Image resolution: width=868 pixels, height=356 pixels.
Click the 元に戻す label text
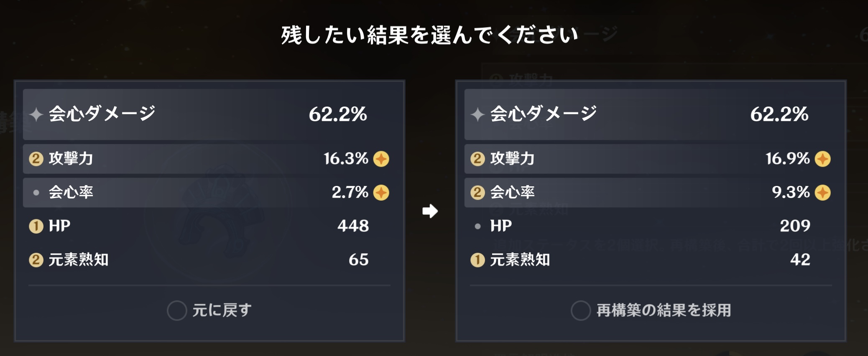coord(222,310)
